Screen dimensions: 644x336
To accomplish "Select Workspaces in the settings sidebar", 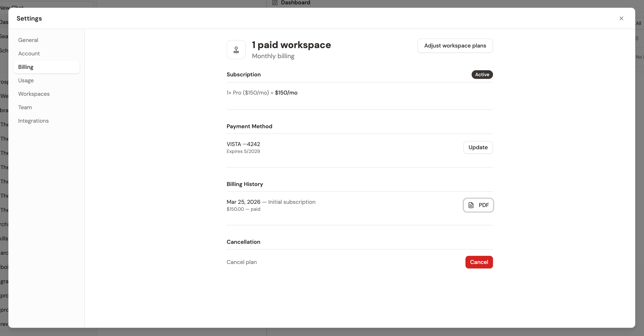I will point(34,94).
